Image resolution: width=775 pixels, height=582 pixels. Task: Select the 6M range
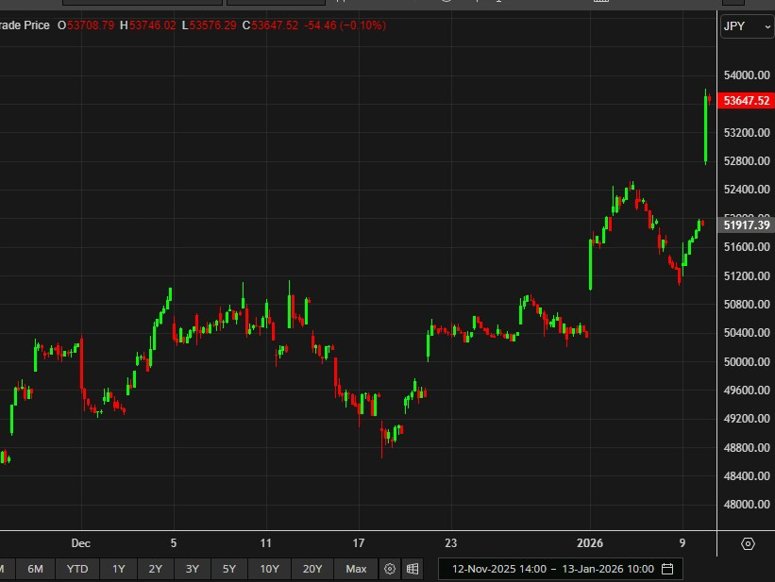coord(35,569)
